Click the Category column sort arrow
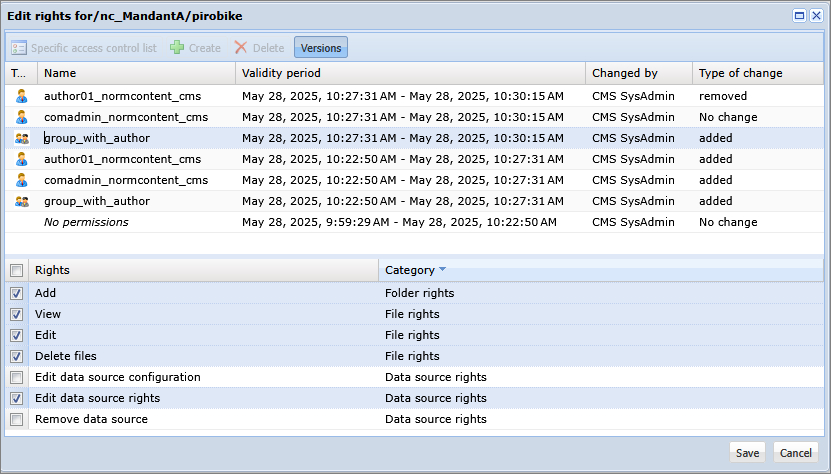Image resolution: width=831 pixels, height=474 pixels. (x=443, y=270)
